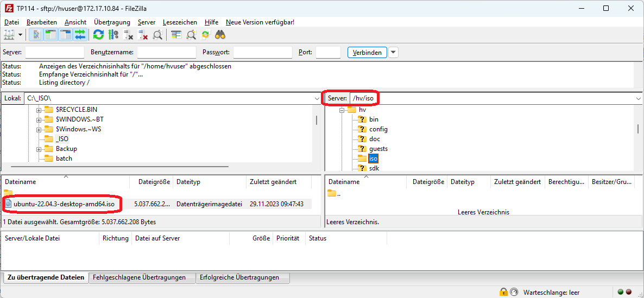This screenshot has width=644, height=298.
Task: Click the Verbinden button
Action: pos(367,52)
